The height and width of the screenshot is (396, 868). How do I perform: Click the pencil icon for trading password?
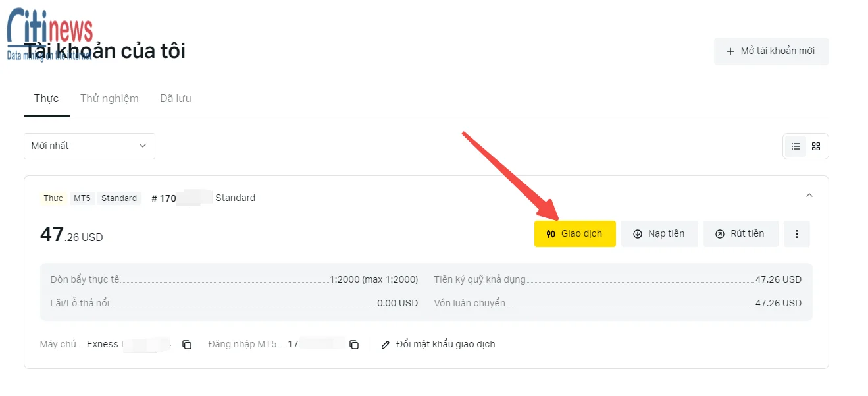tap(386, 345)
